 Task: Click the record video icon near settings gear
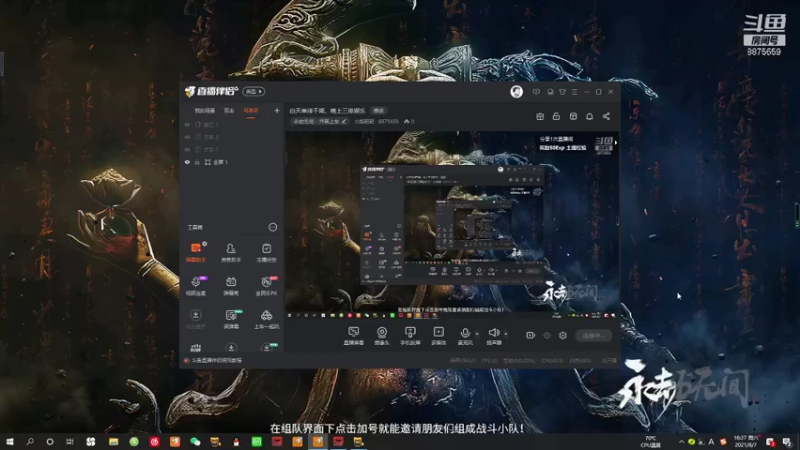click(530, 335)
